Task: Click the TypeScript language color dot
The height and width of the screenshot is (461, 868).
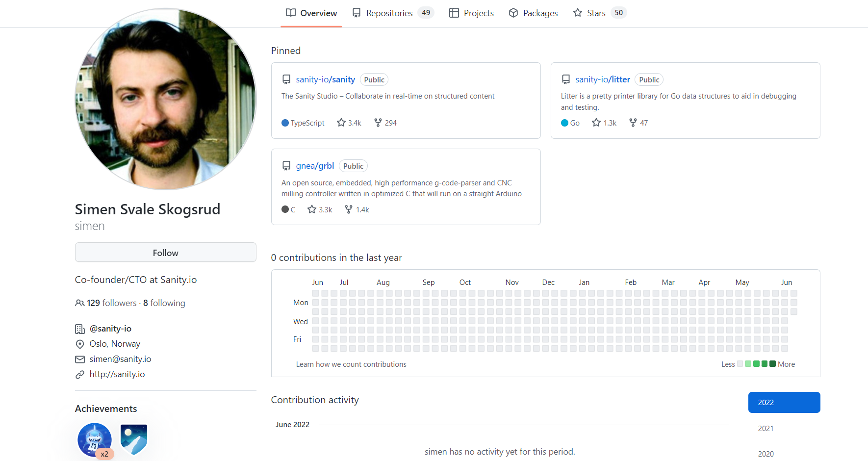Action: [x=285, y=123]
